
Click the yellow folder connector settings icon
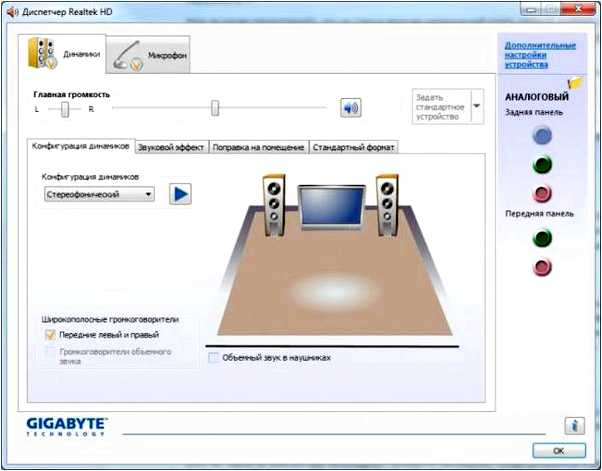coord(575,83)
